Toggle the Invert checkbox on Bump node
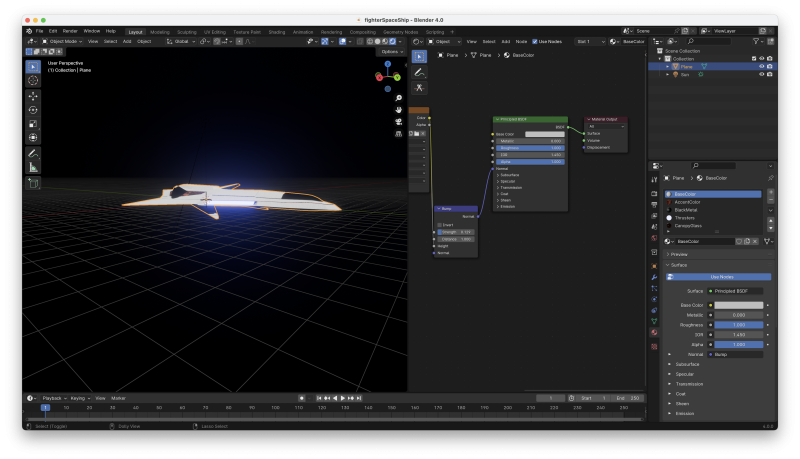Screen dimensions: 800x459 point(439,225)
